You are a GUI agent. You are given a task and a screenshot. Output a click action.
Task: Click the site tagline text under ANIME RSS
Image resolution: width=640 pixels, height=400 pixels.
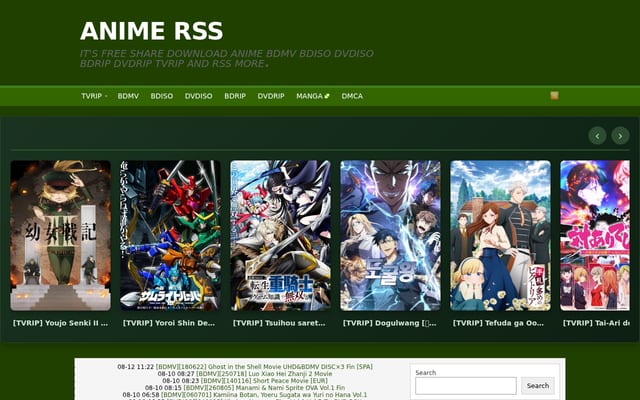click(227, 59)
